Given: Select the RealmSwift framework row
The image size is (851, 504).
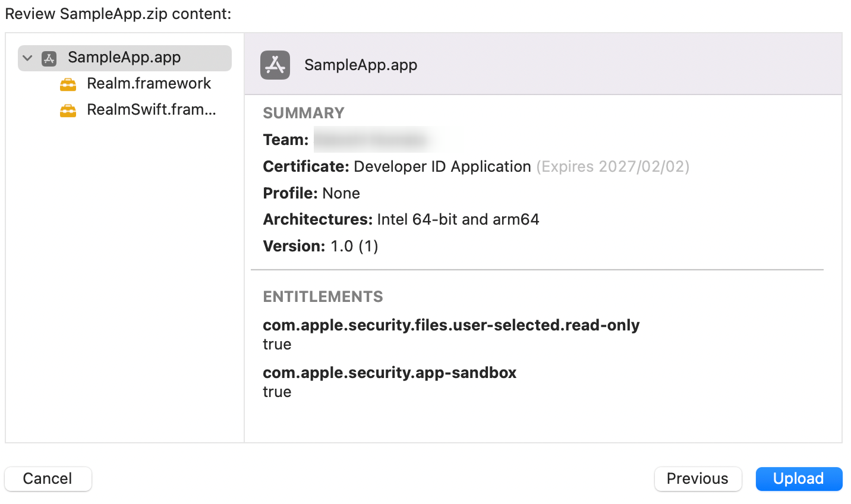Looking at the screenshot, I should pyautogui.click(x=151, y=110).
